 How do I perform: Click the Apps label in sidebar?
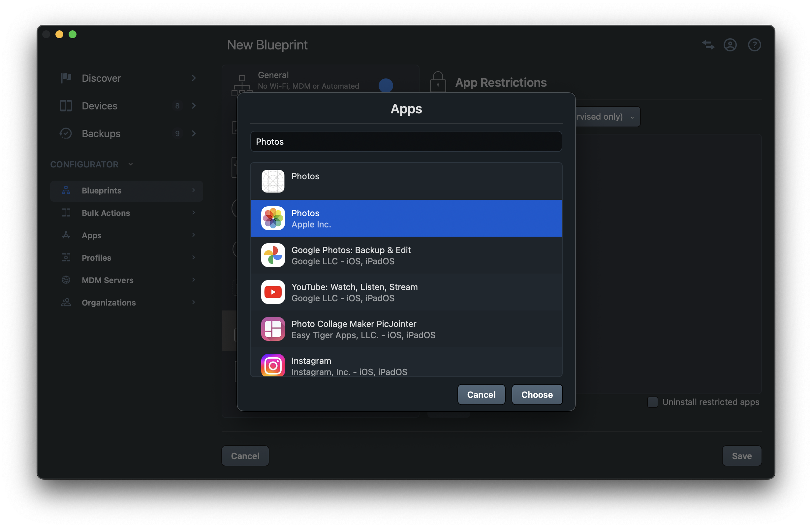pyautogui.click(x=91, y=235)
